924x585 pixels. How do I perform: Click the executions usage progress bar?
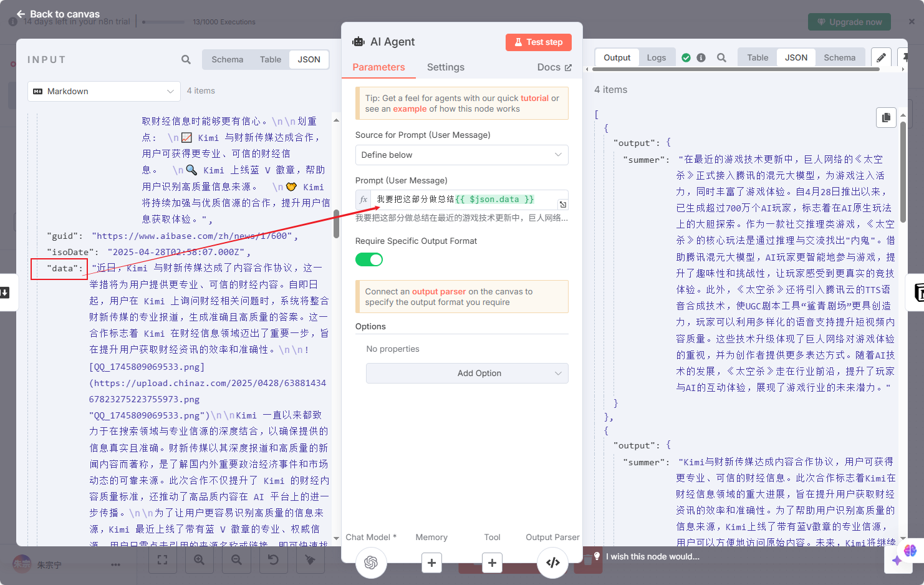pos(163,22)
